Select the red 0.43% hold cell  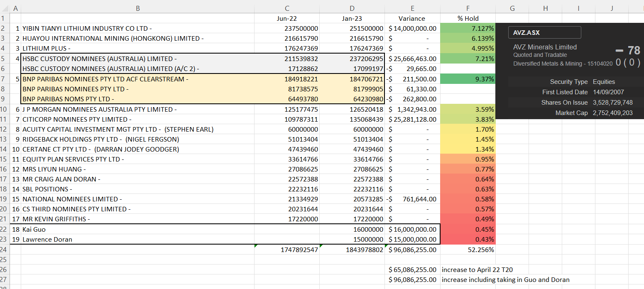tap(468, 239)
